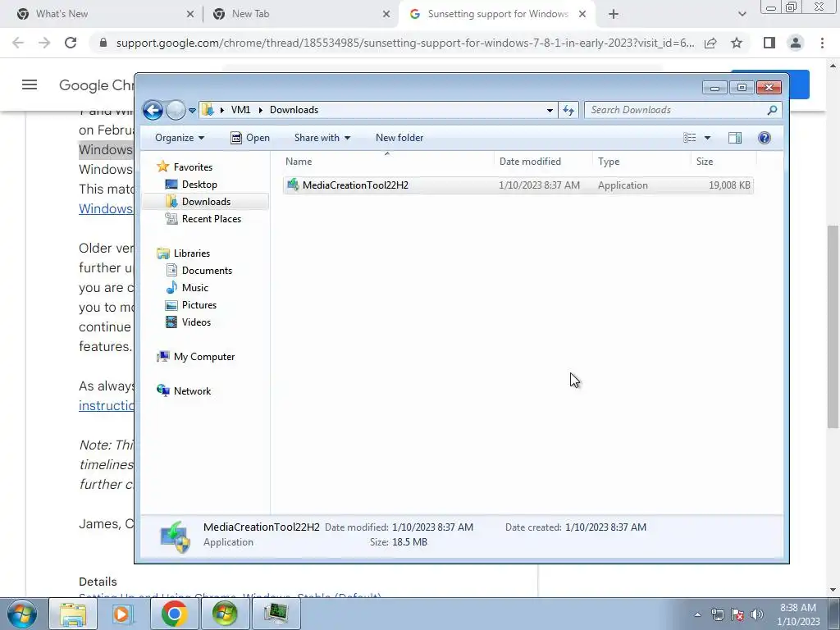Change your view icon in Explorer
This screenshot has height=630, width=840.
coord(689,138)
